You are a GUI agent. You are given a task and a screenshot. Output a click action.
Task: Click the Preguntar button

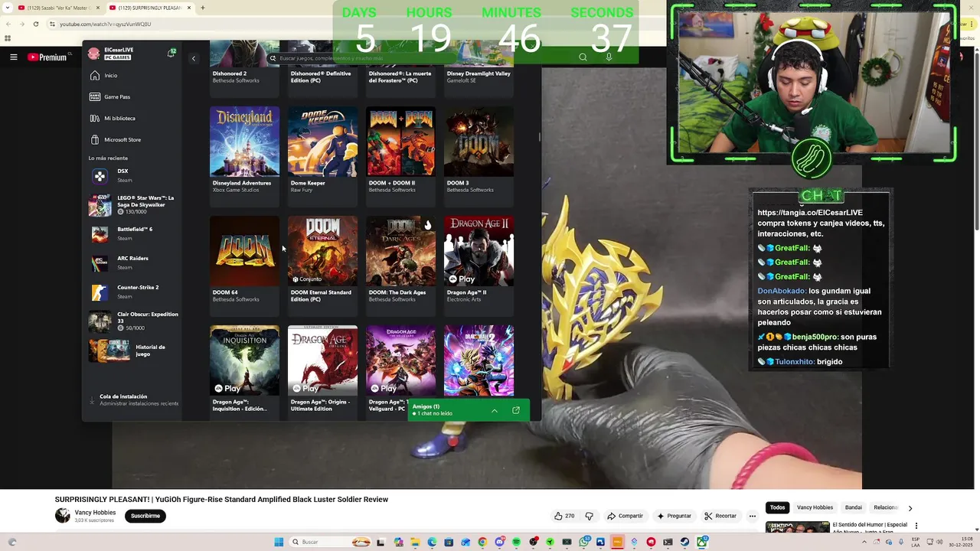(674, 516)
